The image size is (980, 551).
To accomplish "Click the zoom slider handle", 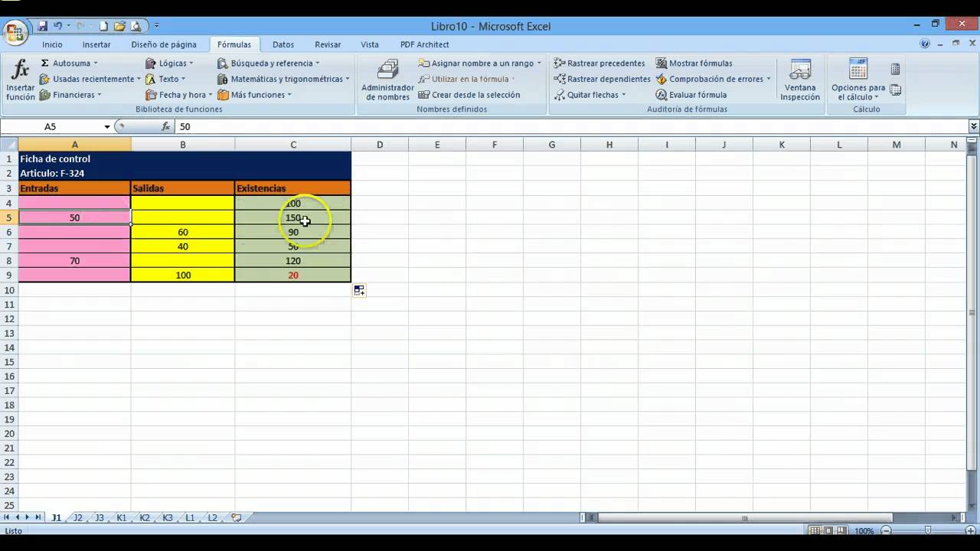I will pyautogui.click(x=928, y=530).
